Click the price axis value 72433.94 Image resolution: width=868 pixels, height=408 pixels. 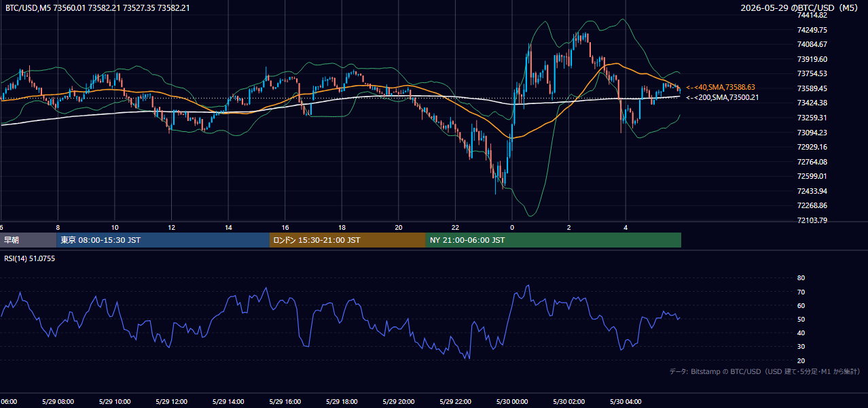[812, 191]
